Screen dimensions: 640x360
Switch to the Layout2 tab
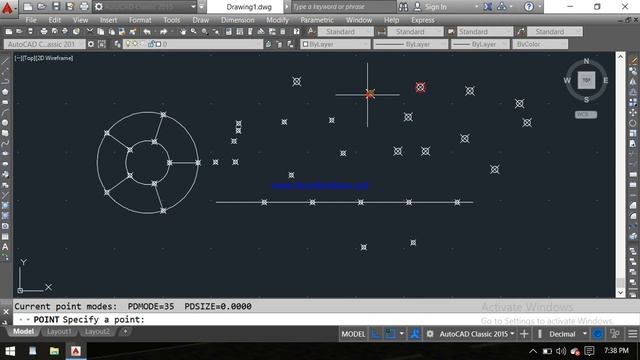point(97,331)
